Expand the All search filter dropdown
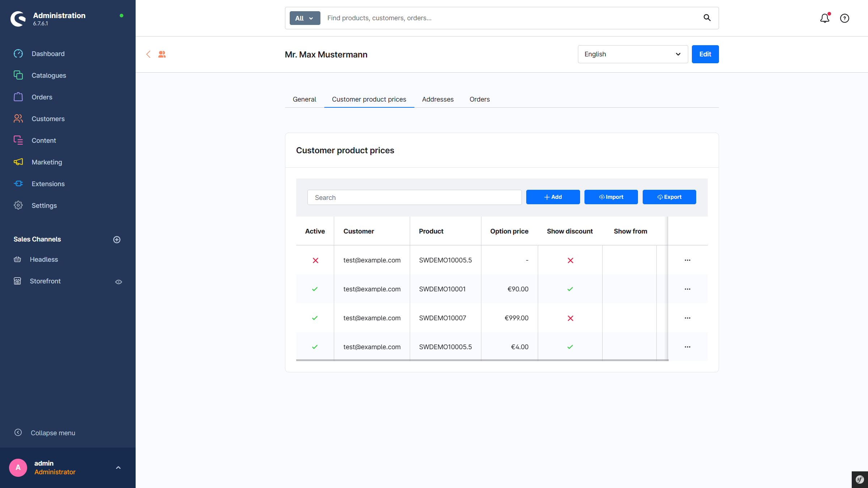The height and width of the screenshot is (488, 868). (x=305, y=18)
